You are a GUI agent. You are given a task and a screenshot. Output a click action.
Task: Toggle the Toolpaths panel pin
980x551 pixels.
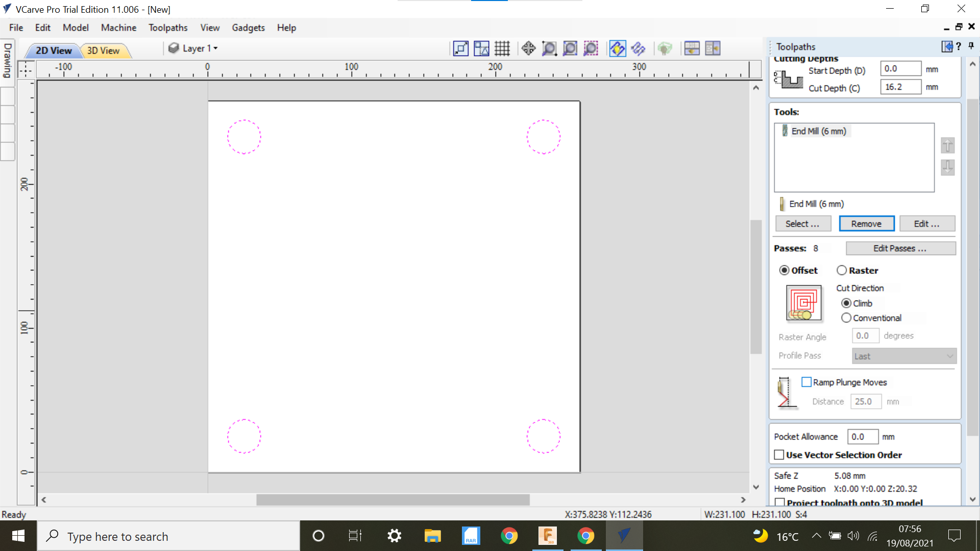point(971,46)
